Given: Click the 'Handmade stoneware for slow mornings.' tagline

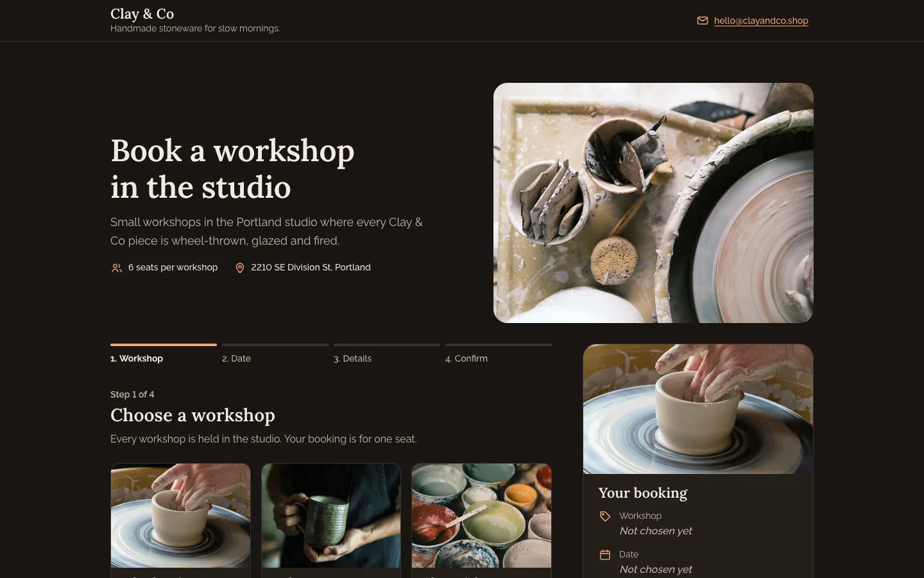Looking at the screenshot, I should coord(195,28).
